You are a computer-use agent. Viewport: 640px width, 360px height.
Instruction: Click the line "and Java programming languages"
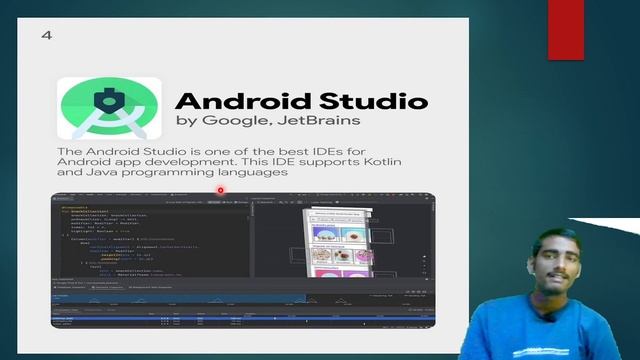point(172,172)
